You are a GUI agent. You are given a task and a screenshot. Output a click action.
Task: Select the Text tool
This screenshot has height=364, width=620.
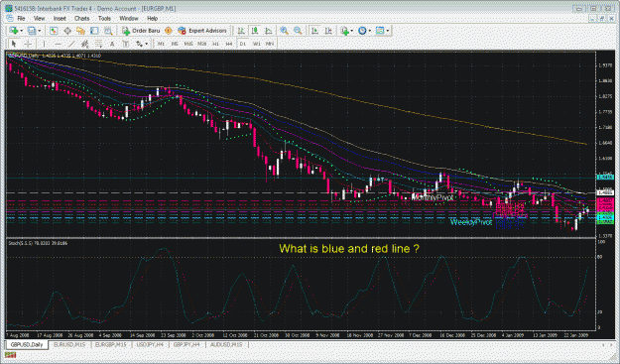coord(112,44)
